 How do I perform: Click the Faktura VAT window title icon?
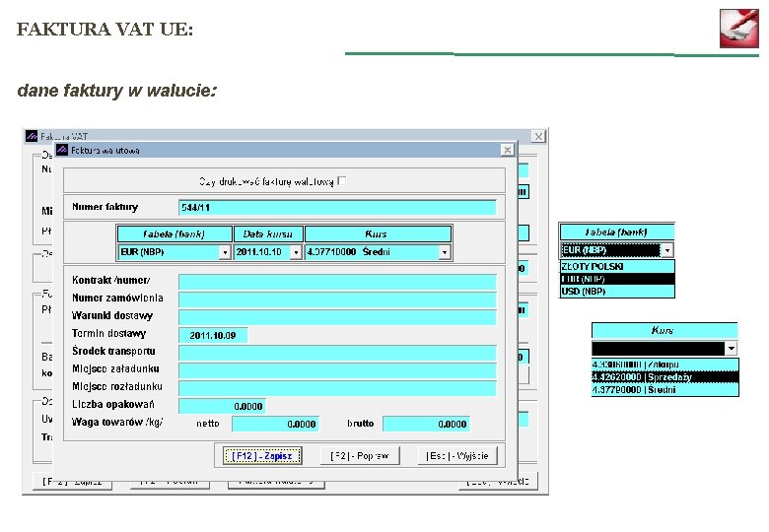tap(32, 136)
